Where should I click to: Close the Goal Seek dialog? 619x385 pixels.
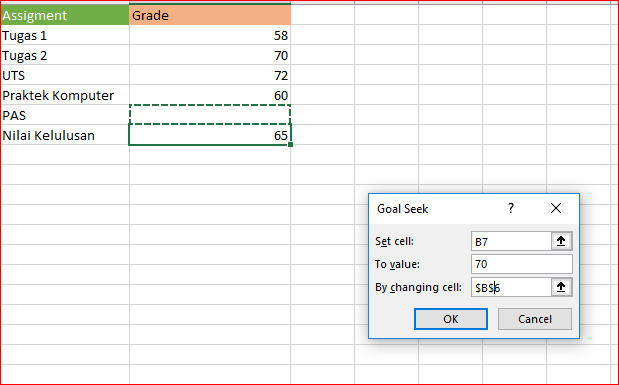point(556,208)
